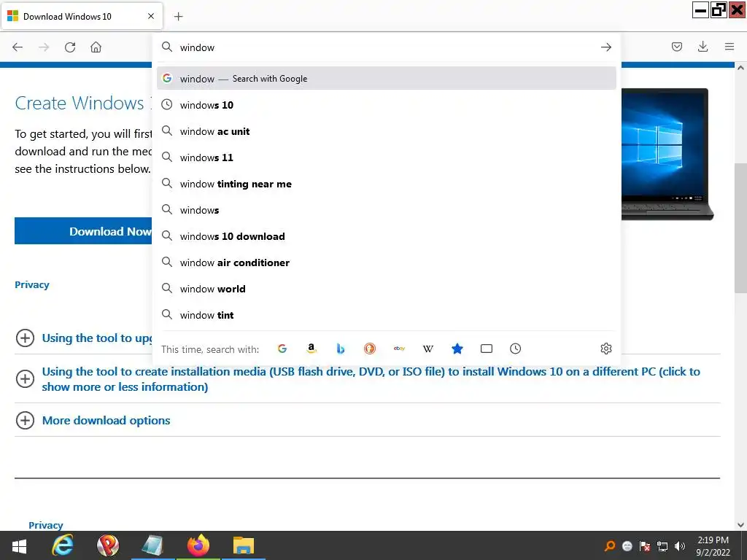Image resolution: width=747 pixels, height=560 pixels.
Task: Open the Privacy link below Download Now
Action: click(x=32, y=285)
